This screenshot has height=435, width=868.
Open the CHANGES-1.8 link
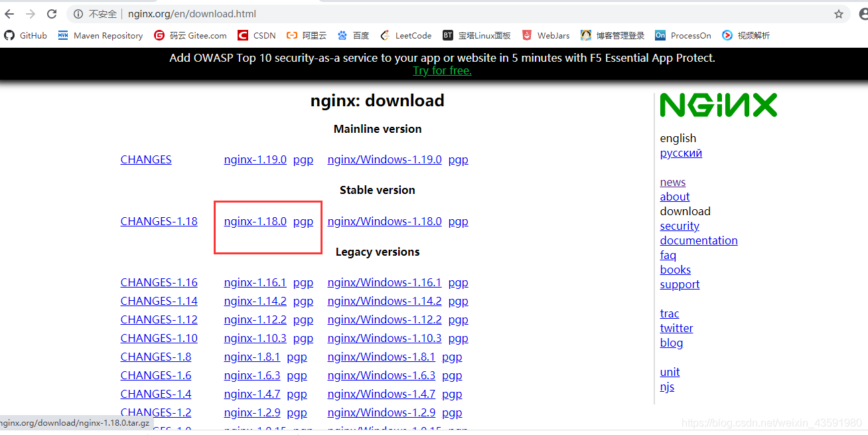tap(156, 357)
